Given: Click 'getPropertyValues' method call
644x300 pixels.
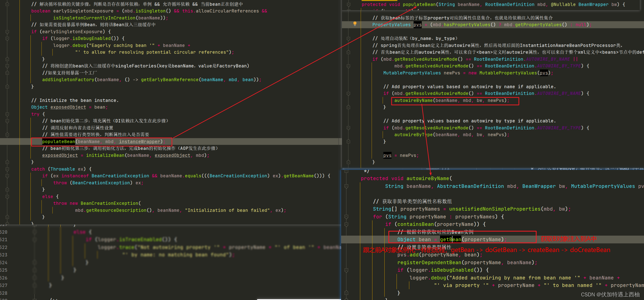Looking at the screenshot, I should [538, 25].
